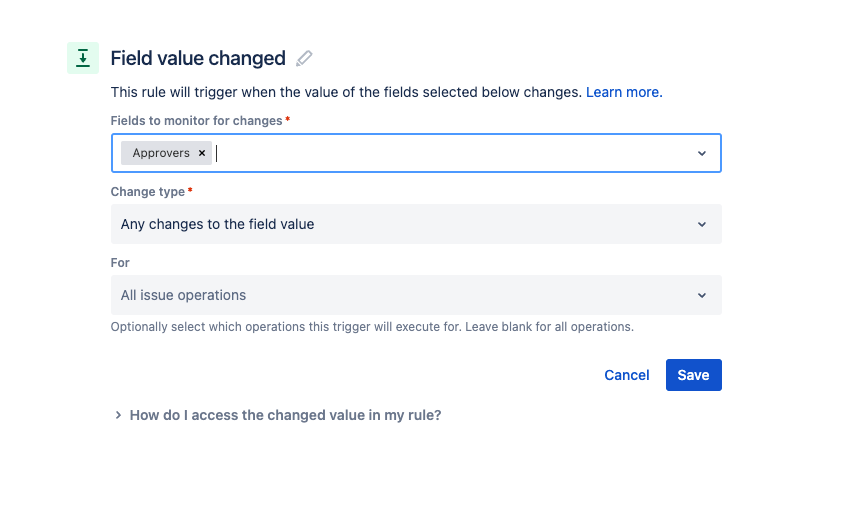Click the "Field value changed" title text
Viewport: 841px width, 531px height.
pyautogui.click(x=198, y=58)
